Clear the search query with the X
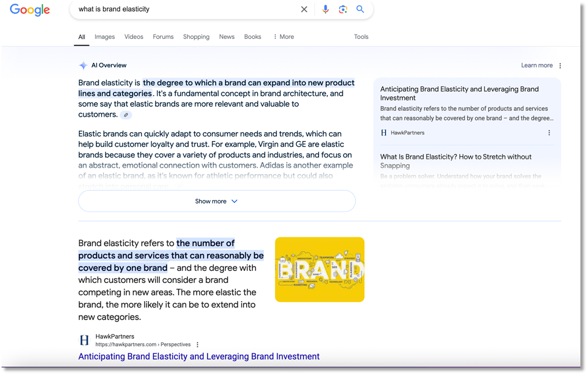Viewport: 588px width, 375px height. [304, 10]
